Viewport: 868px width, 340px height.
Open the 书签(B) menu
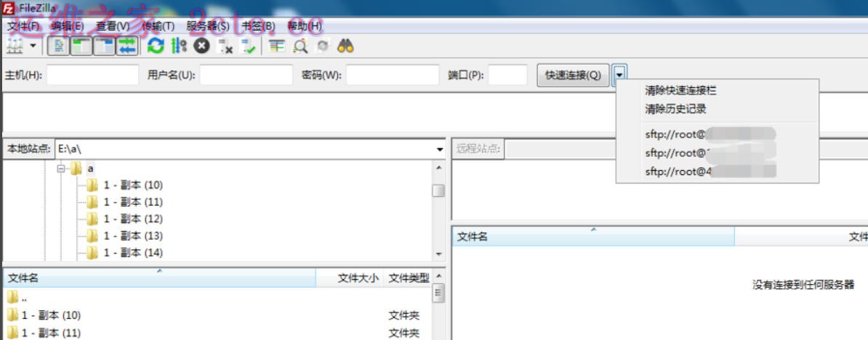258,26
